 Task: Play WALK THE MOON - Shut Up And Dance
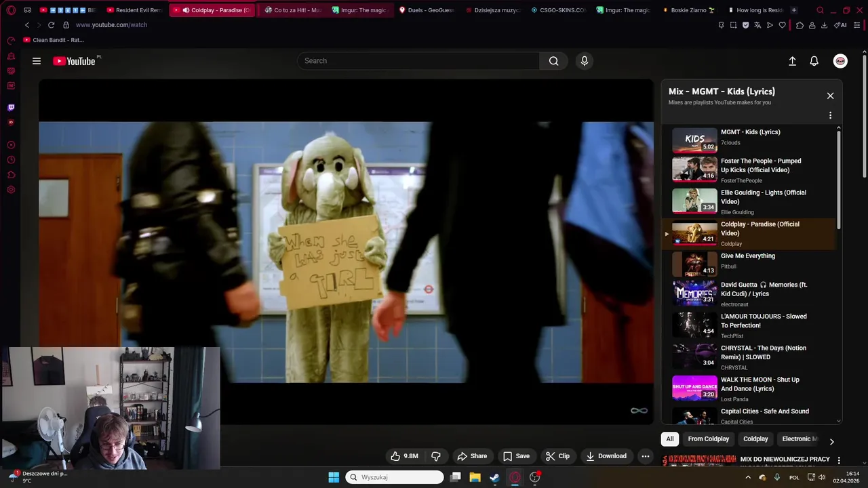[x=751, y=388]
